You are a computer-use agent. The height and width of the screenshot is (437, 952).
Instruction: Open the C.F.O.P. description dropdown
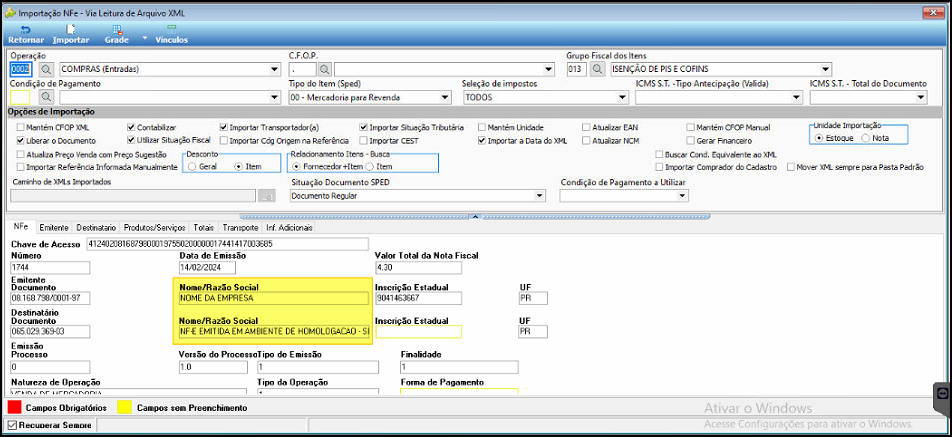point(549,69)
